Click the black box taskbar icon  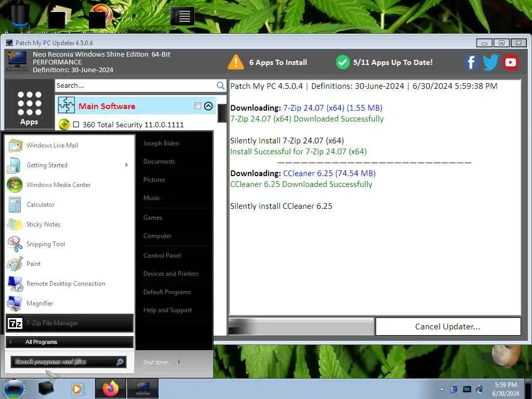click(46, 389)
